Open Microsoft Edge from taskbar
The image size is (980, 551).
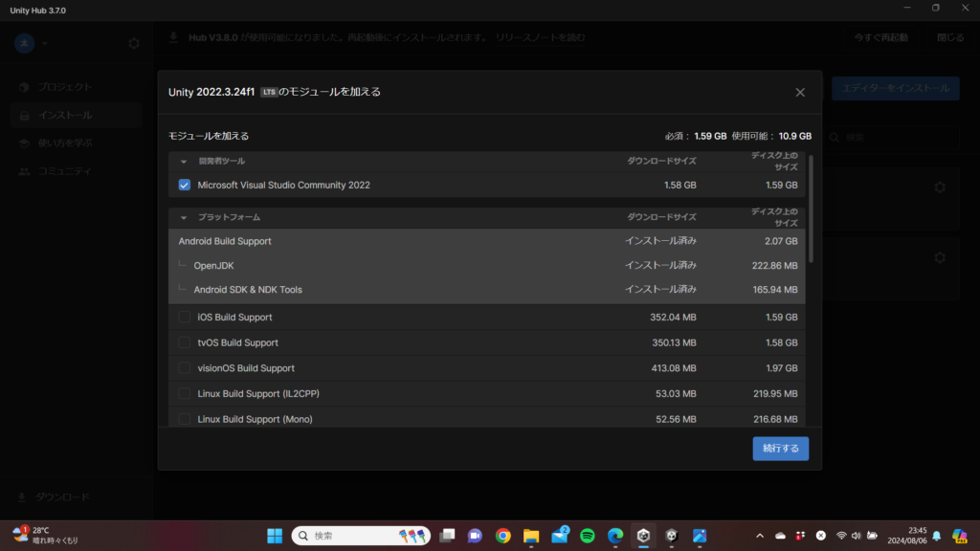coord(615,536)
